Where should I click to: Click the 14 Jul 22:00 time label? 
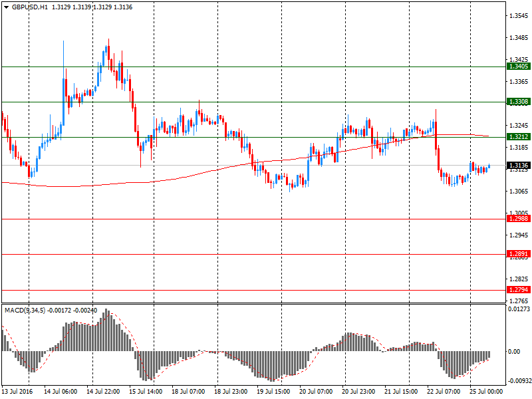103,391
